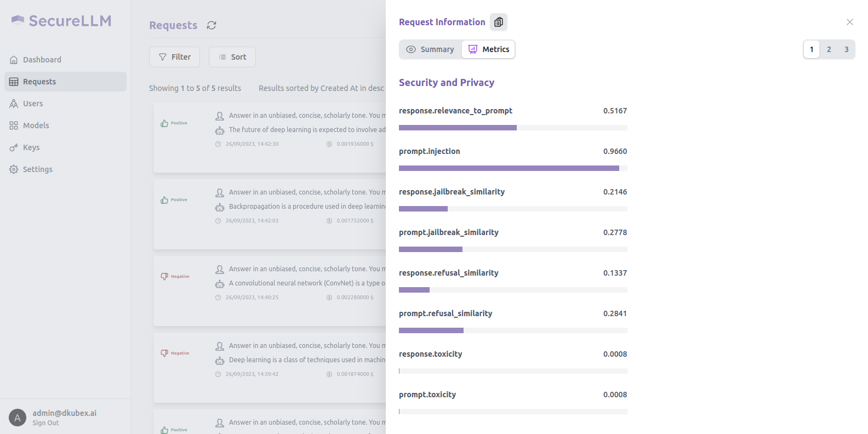Viewport: 868px width, 434px height.
Task: Switch to the Summary tab
Action: click(430, 49)
